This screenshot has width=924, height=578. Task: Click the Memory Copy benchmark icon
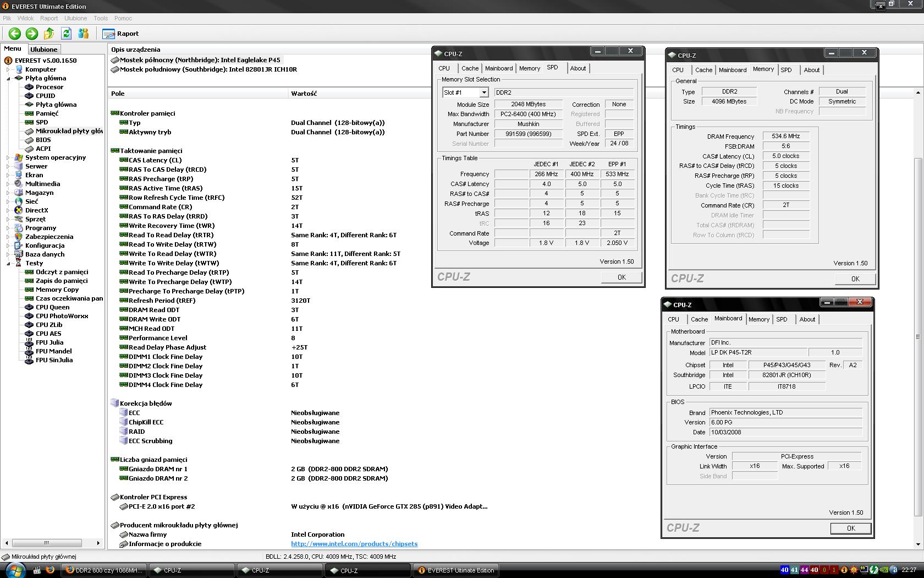[29, 290]
